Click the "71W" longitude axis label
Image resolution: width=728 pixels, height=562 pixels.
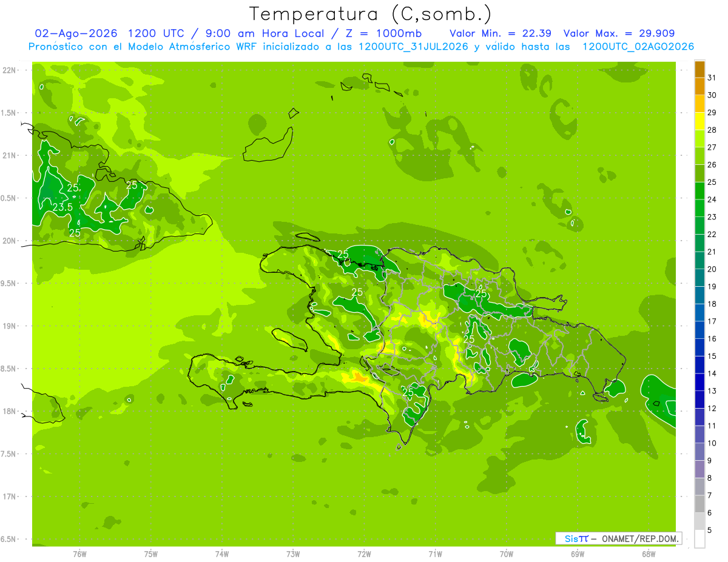(x=435, y=554)
